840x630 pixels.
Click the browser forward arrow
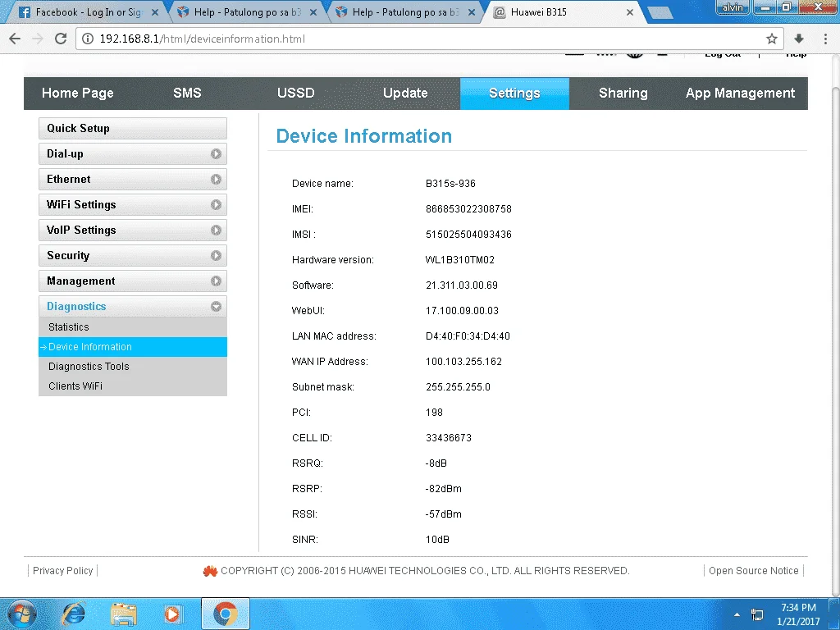[38, 39]
